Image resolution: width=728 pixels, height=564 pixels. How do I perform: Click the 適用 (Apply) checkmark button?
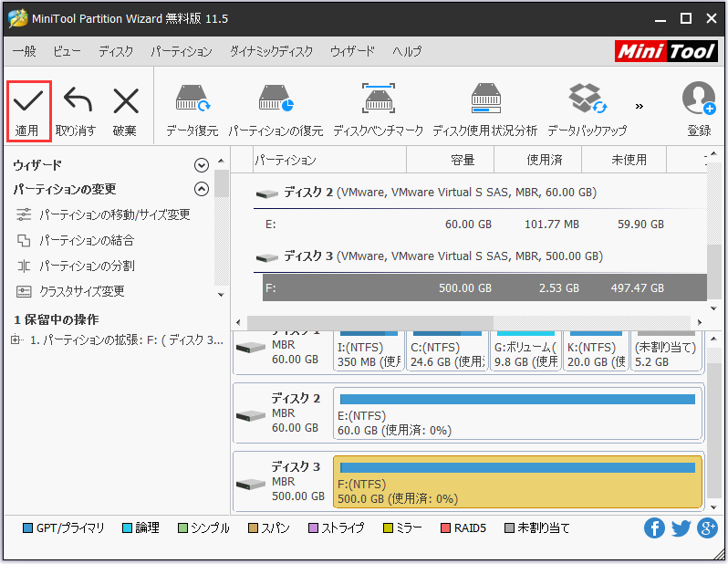(28, 111)
